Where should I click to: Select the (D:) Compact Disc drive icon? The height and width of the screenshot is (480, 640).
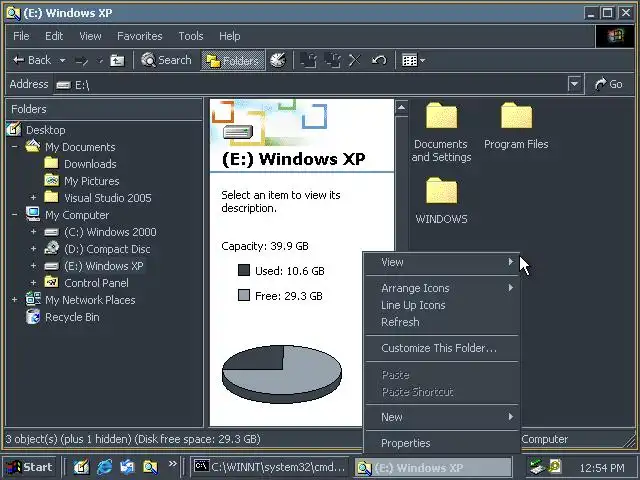[52, 248]
